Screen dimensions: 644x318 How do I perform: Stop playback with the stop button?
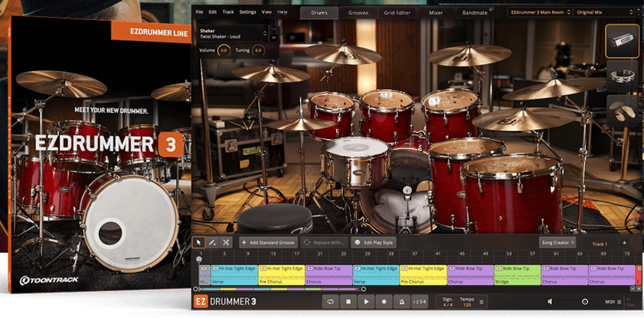(348, 302)
